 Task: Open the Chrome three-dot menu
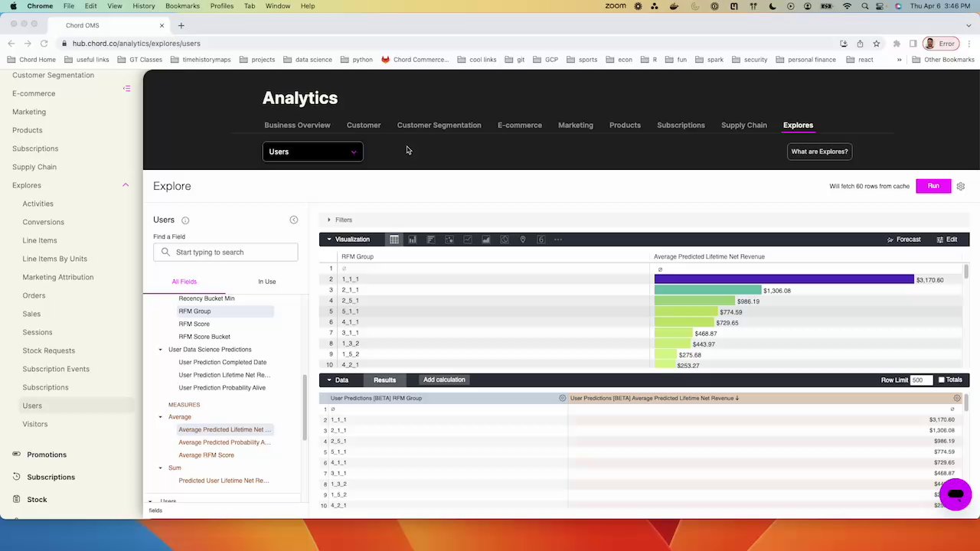pyautogui.click(x=969, y=44)
